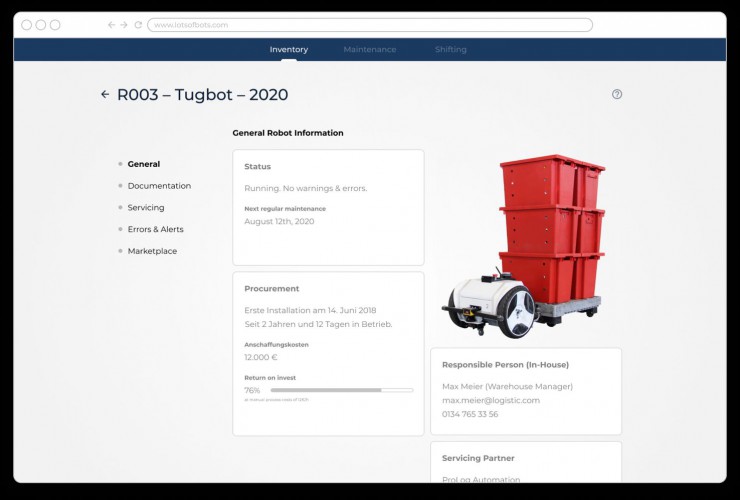Open the Documentation section
The width and height of the screenshot is (740, 500).
click(x=159, y=186)
